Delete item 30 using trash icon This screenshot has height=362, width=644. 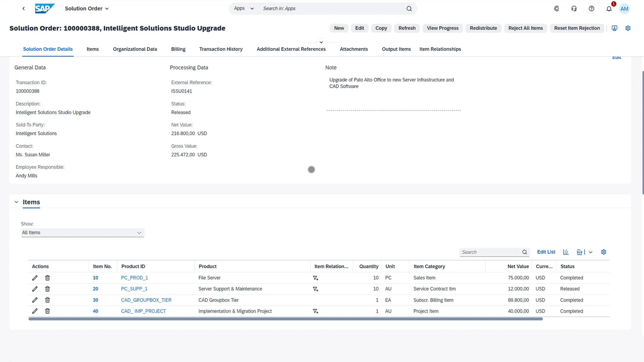(x=47, y=300)
